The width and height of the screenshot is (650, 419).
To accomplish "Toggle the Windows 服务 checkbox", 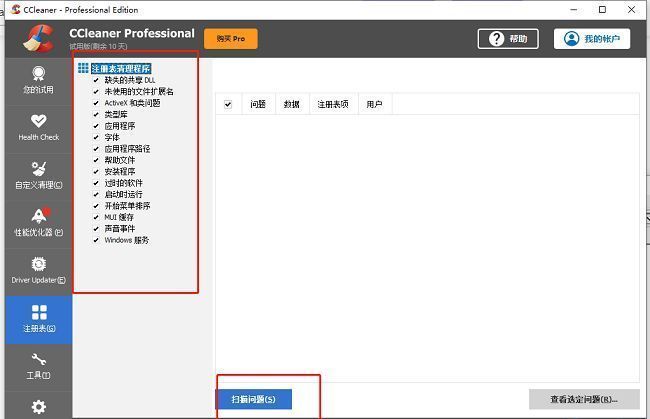I will tap(96, 240).
